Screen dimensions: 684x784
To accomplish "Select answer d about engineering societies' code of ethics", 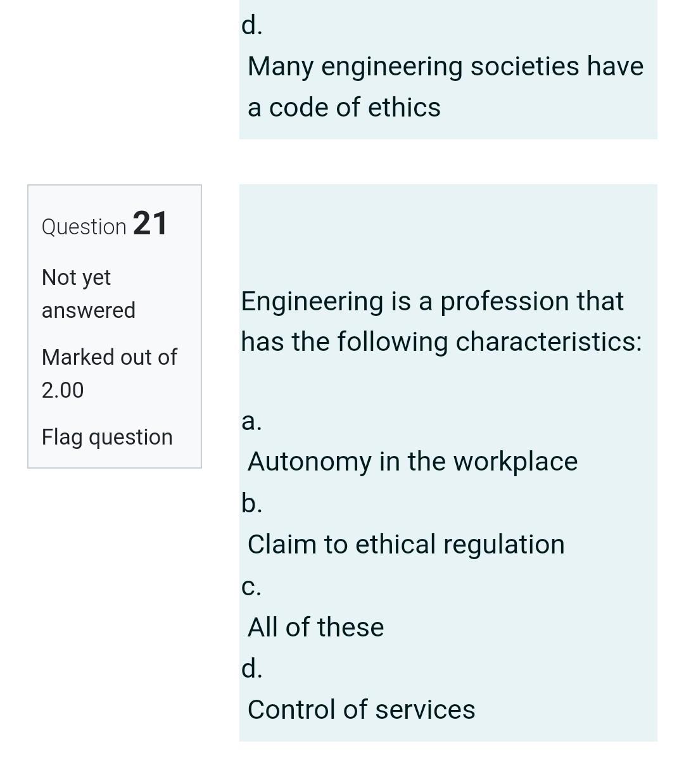I will pos(445,85).
